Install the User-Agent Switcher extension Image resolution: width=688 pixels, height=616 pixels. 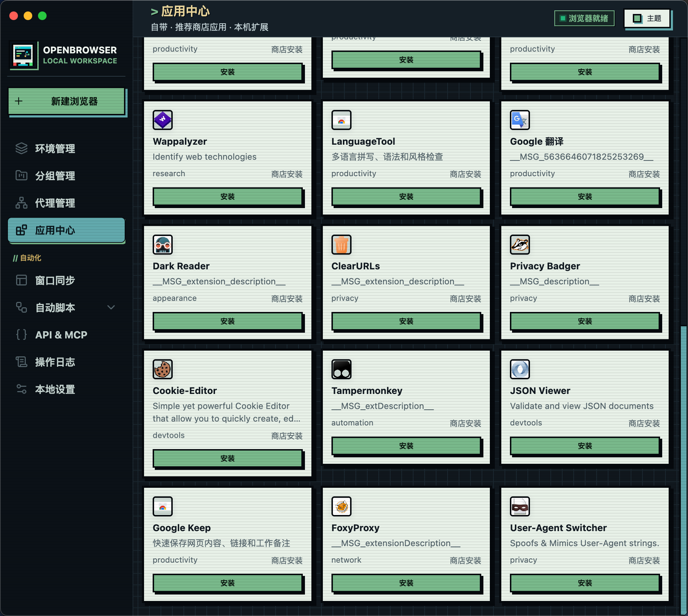585,583
